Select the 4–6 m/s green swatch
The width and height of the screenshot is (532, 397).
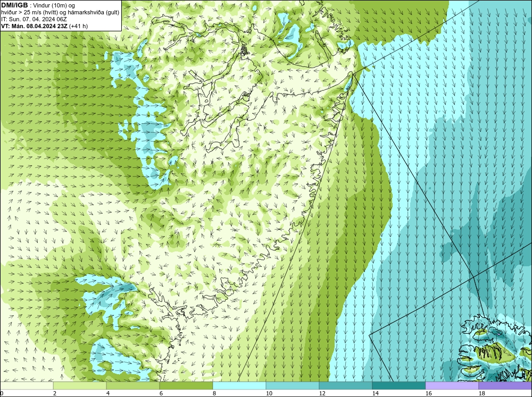point(133,385)
